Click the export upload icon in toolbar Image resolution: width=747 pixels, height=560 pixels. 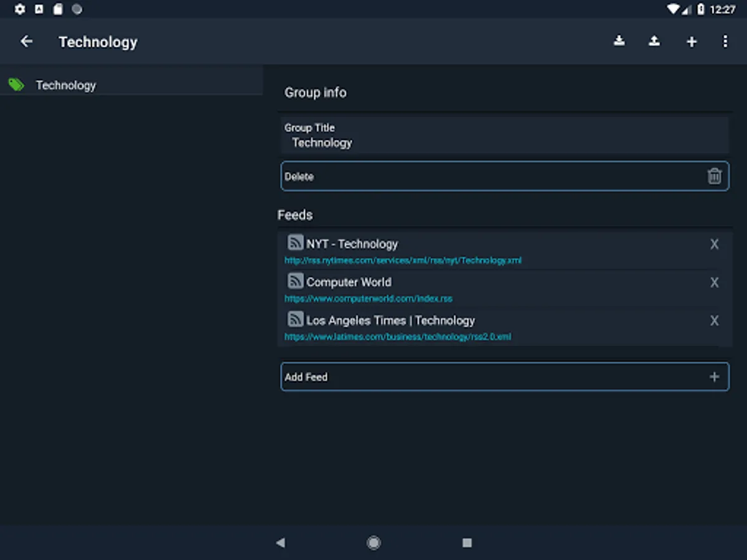(x=654, y=41)
